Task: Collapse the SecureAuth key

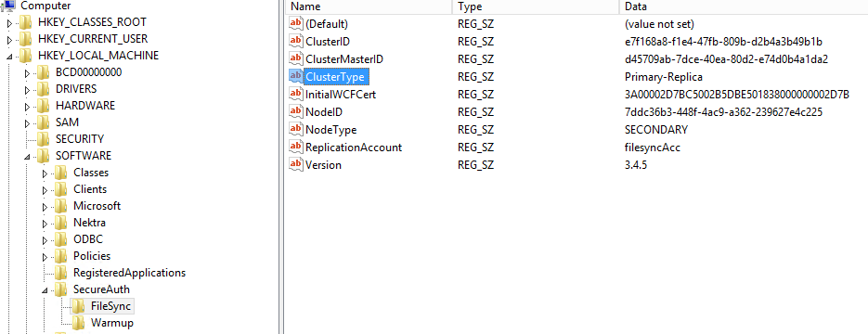Action: click(x=45, y=290)
